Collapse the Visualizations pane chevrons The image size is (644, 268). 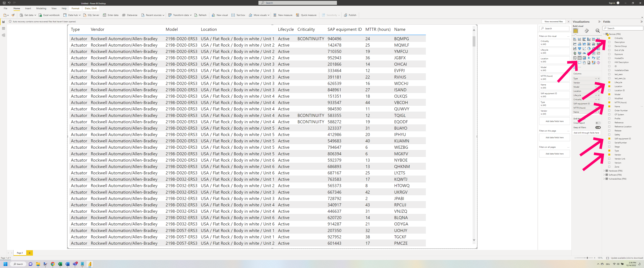pyautogui.click(x=599, y=22)
